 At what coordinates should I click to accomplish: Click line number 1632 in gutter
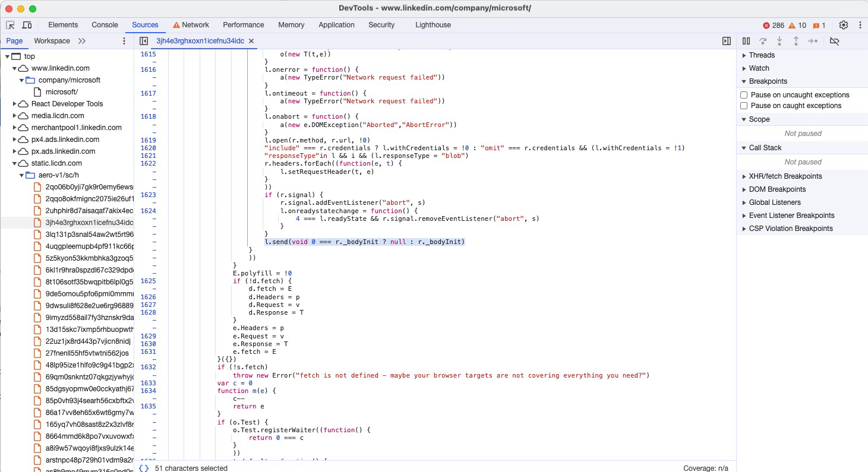tap(148, 367)
